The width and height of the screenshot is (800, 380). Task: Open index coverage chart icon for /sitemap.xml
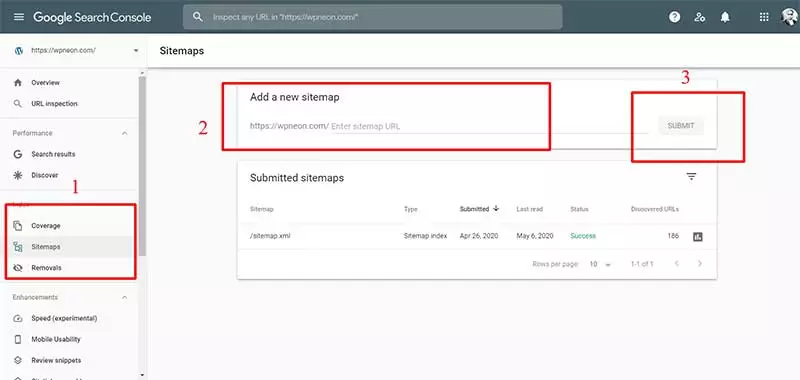pyautogui.click(x=697, y=237)
